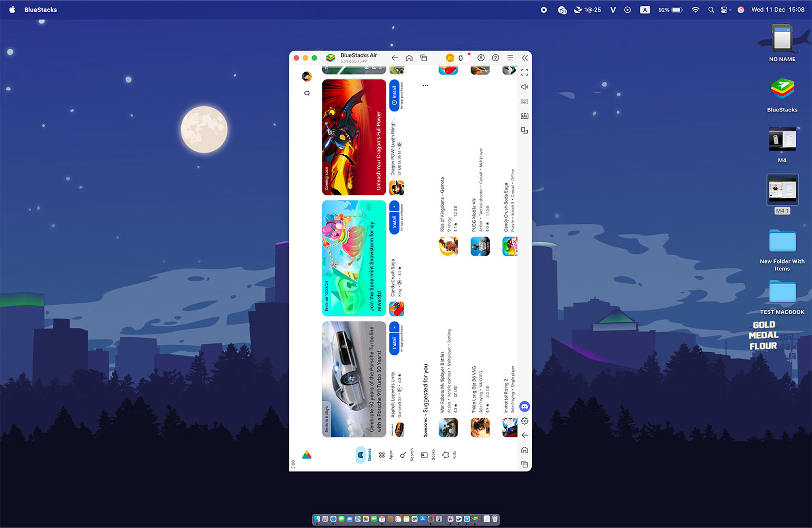
Task: Go back using BlueStacks title bar arrow
Action: (395, 58)
